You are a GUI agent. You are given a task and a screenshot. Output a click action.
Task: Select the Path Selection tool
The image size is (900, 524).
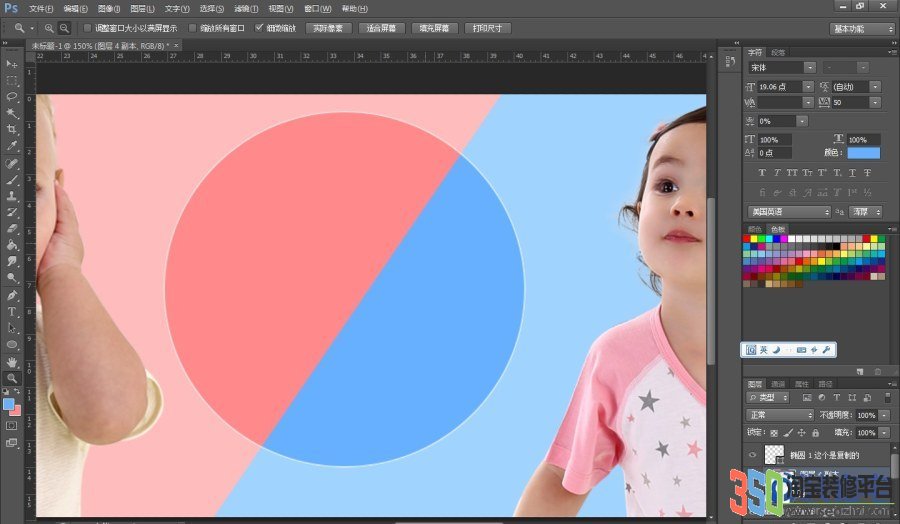click(11, 328)
